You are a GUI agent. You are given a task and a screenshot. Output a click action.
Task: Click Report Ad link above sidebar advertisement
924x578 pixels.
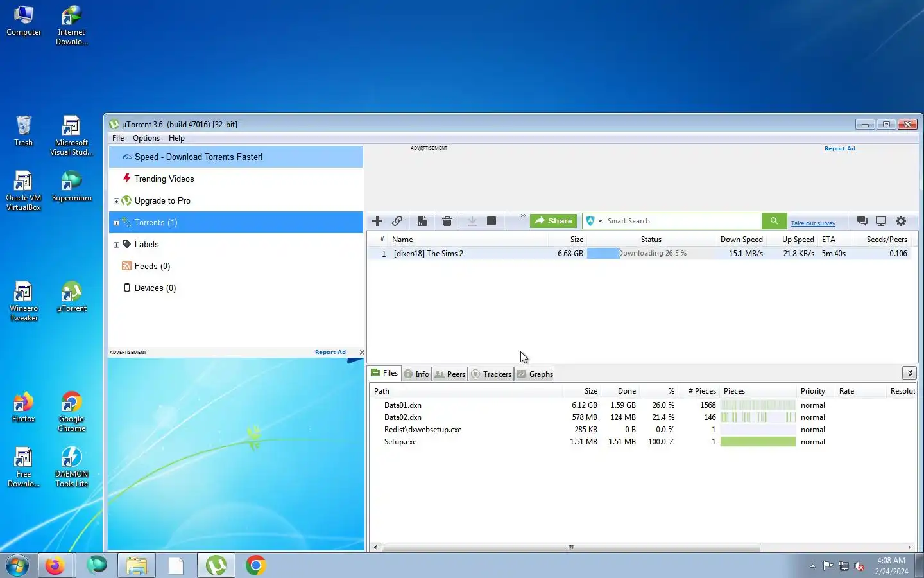330,352
